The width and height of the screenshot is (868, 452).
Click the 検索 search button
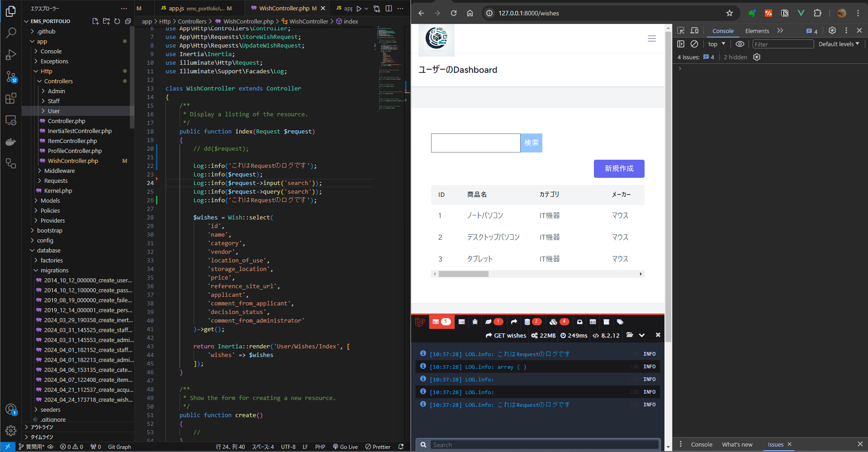531,143
